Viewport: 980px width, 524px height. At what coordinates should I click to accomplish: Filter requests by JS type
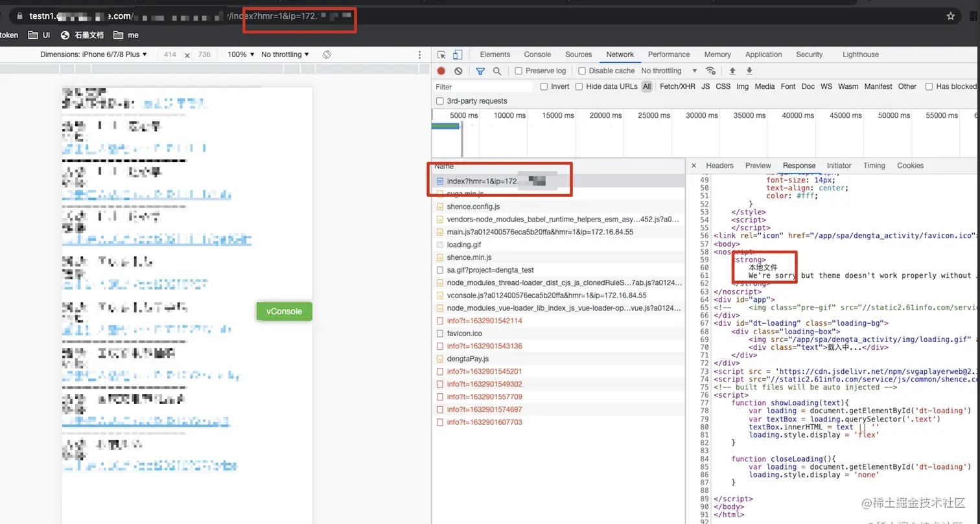point(705,87)
